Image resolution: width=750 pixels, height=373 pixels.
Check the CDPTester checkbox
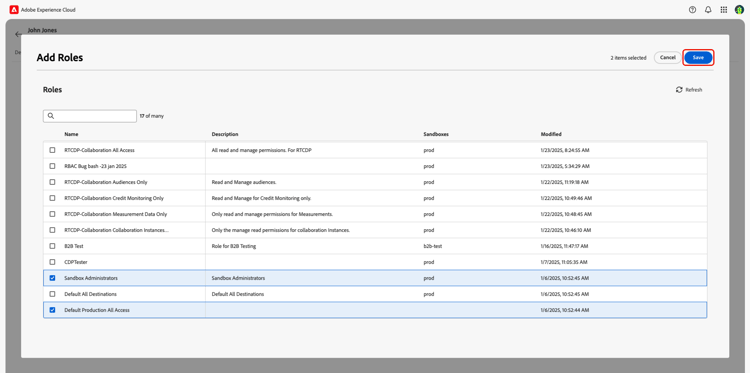pyautogui.click(x=53, y=262)
